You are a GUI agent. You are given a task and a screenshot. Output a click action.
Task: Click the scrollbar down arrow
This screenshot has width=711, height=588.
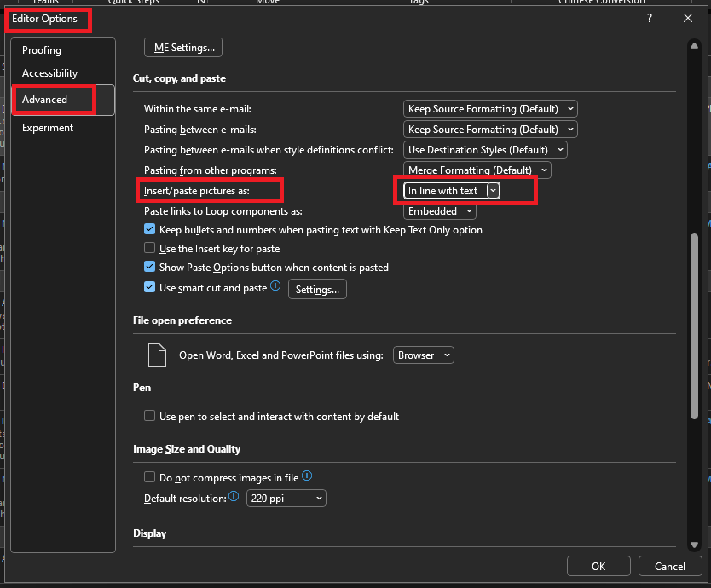coord(694,545)
